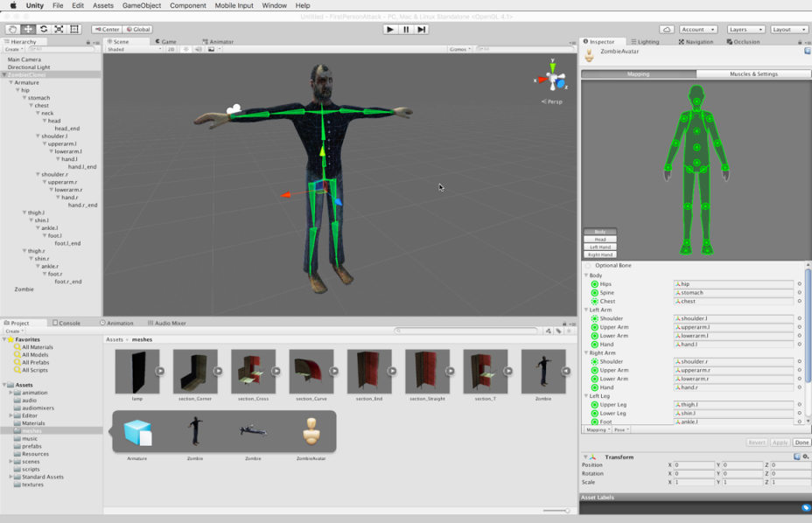The height and width of the screenshot is (523, 812).
Task: Click the Hips bone indicator circle
Action: 594,284
